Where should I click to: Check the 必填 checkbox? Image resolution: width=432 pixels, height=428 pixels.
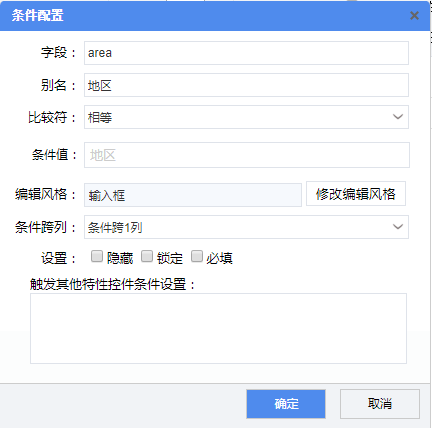[197, 256]
